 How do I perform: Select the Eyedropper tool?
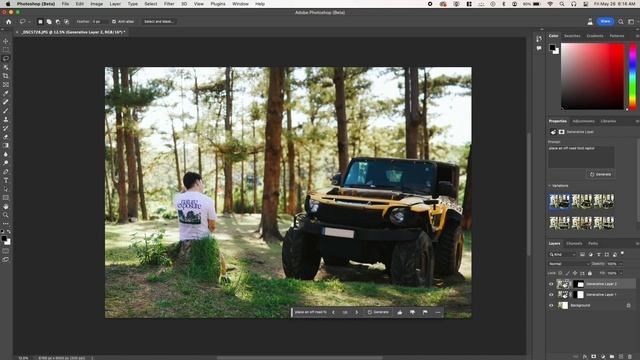pos(6,93)
